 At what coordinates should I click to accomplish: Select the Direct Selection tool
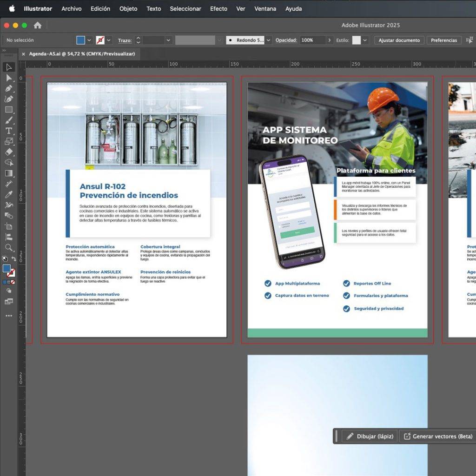point(9,78)
